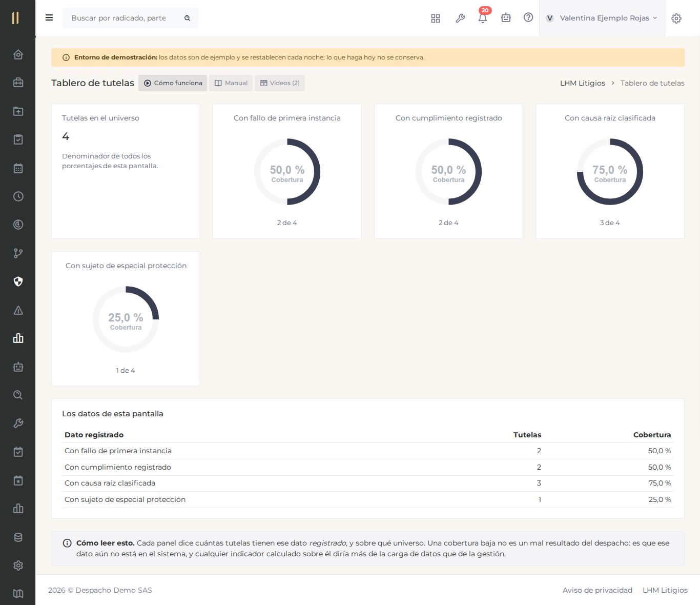Go to the LHM Litigios breadcrumb link
Image resolution: width=700 pixels, height=605 pixels.
tap(582, 83)
